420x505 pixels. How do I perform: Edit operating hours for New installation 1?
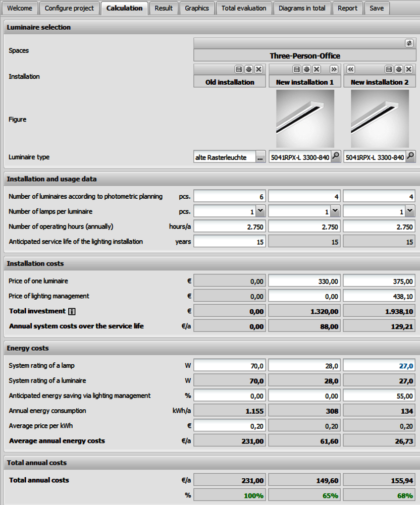(x=304, y=227)
